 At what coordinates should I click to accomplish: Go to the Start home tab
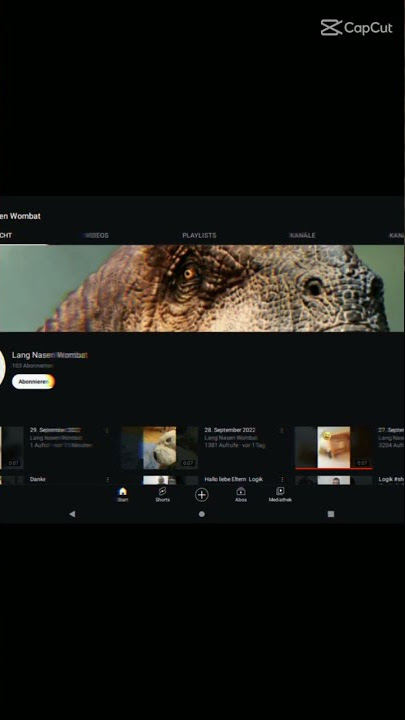pyautogui.click(x=123, y=495)
